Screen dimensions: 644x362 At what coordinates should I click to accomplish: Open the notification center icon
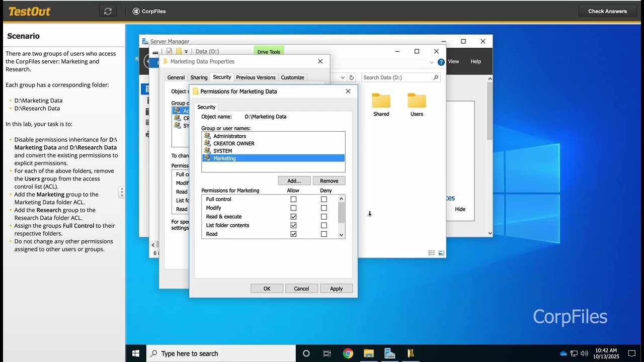632,353
